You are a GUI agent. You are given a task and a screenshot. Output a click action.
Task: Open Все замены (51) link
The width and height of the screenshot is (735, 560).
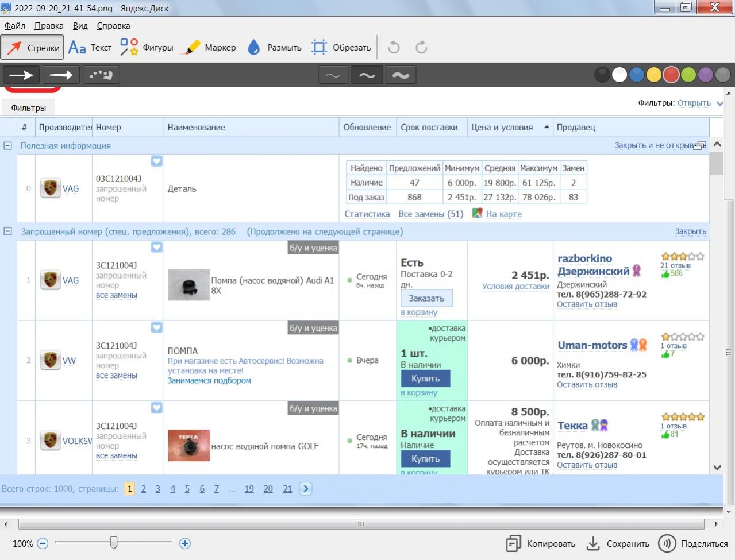pyautogui.click(x=430, y=214)
